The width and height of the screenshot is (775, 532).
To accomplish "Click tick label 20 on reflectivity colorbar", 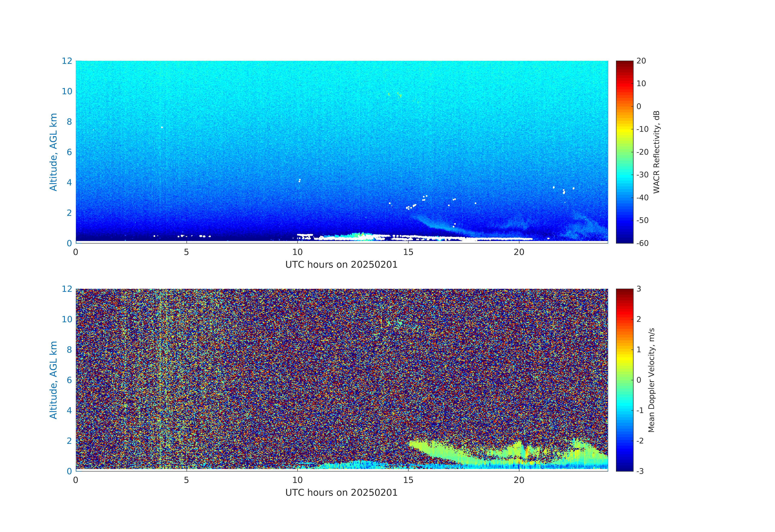I will tap(641, 61).
